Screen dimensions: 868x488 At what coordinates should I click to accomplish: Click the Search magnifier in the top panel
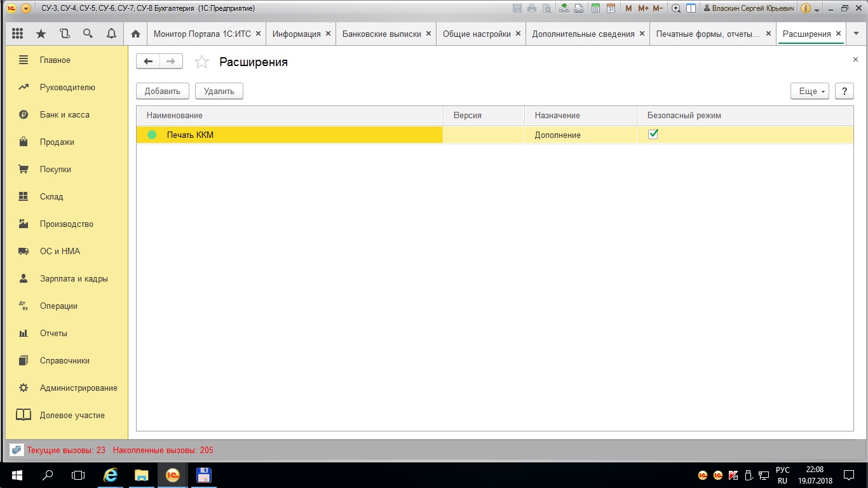(x=88, y=34)
